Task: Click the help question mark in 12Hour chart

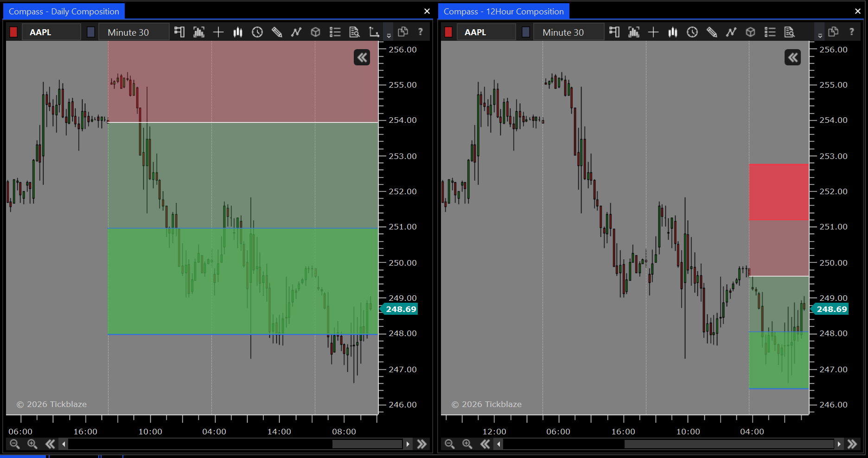Action: click(851, 32)
